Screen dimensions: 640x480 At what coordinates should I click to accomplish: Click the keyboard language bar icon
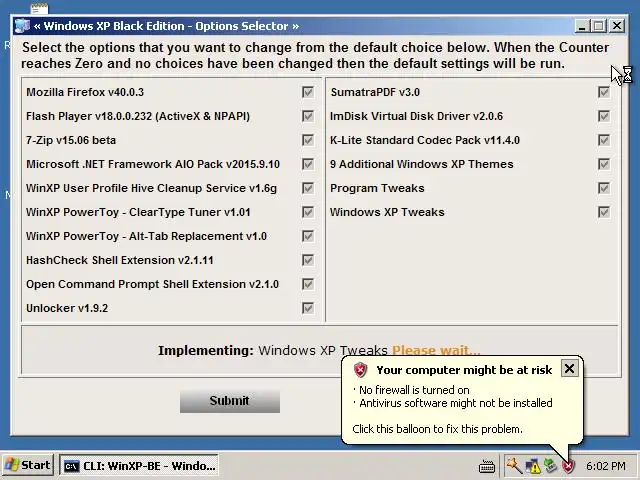pos(487,466)
